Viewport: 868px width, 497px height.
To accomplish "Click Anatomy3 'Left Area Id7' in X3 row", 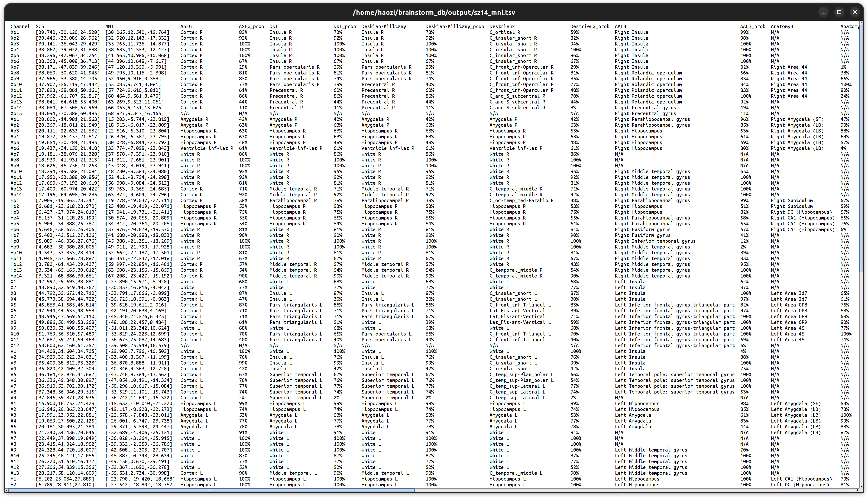I will (789, 293).
